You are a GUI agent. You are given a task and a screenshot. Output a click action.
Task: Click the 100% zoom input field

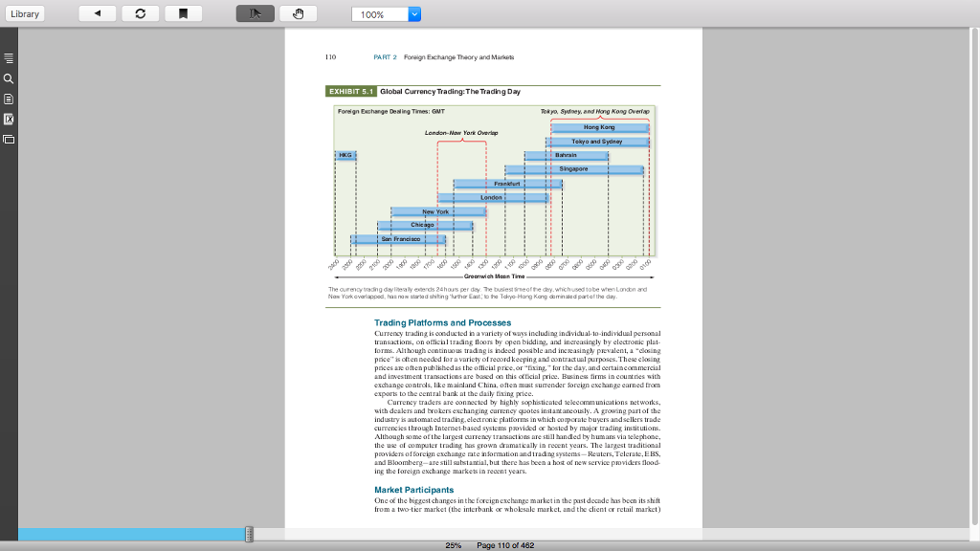tap(380, 14)
